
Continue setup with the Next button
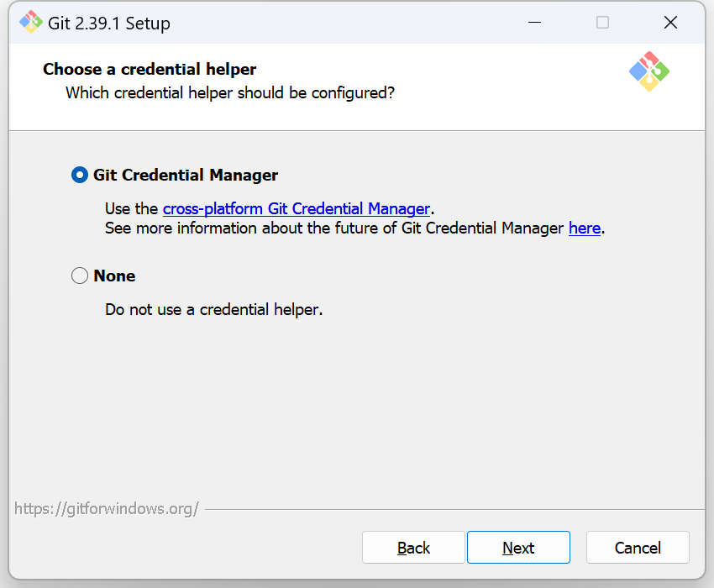(518, 548)
